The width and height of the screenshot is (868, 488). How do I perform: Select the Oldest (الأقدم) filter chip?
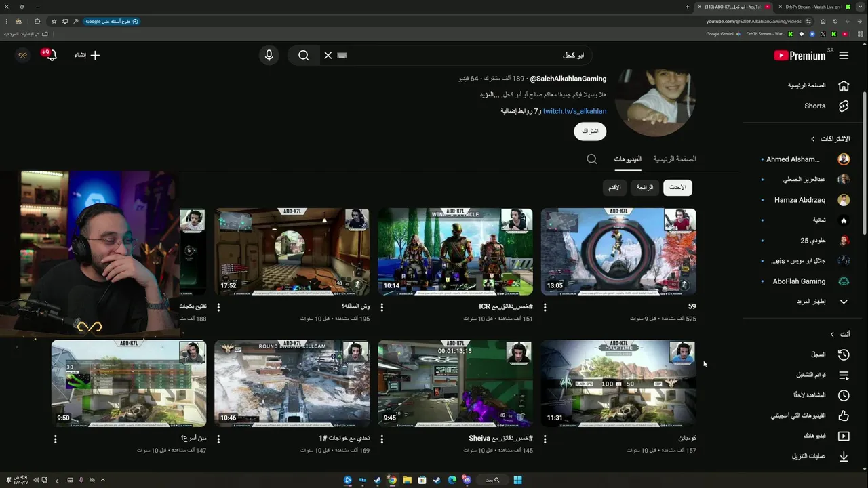614,188
